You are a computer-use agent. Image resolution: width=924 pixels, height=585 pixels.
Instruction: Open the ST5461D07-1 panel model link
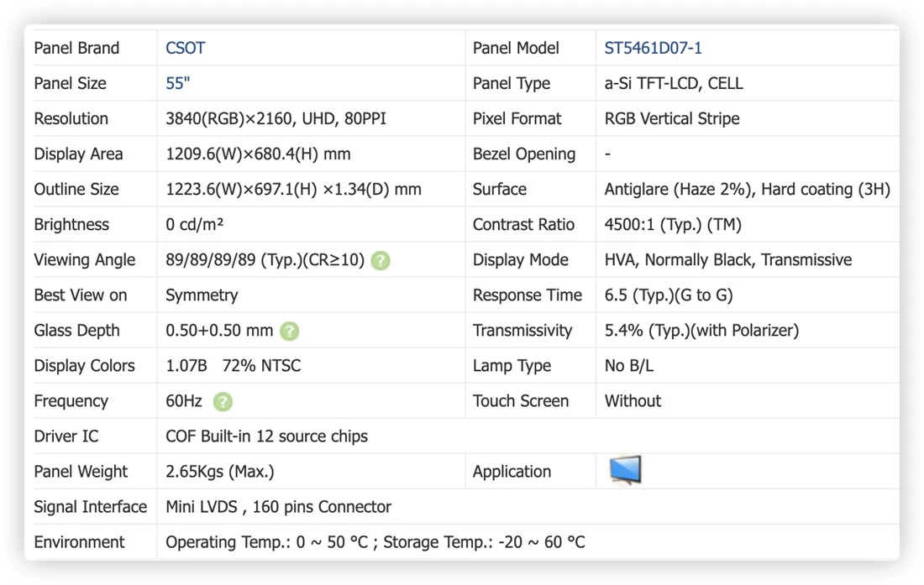[x=653, y=48]
